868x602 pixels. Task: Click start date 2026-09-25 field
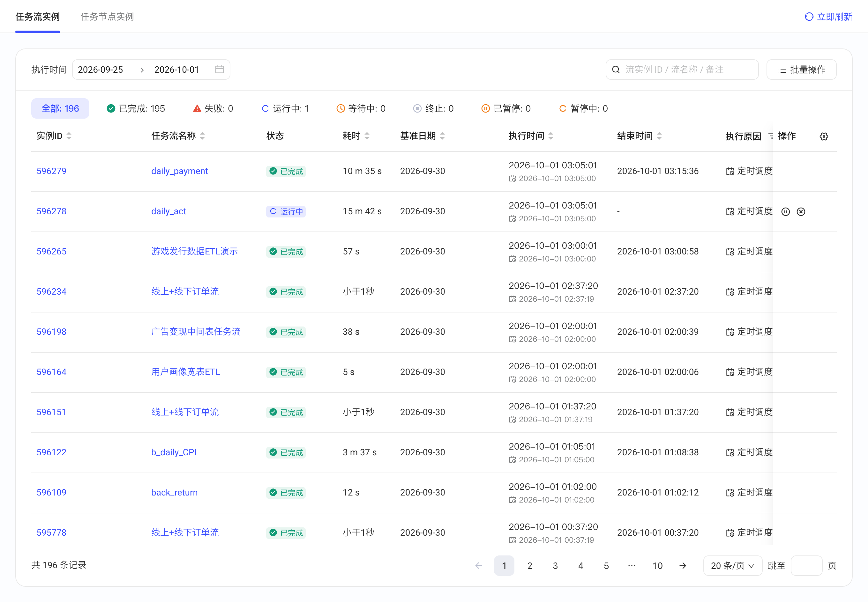pos(101,70)
